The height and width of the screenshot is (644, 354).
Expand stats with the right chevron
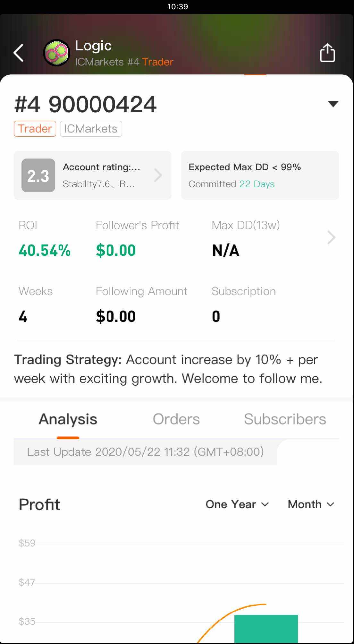(331, 237)
